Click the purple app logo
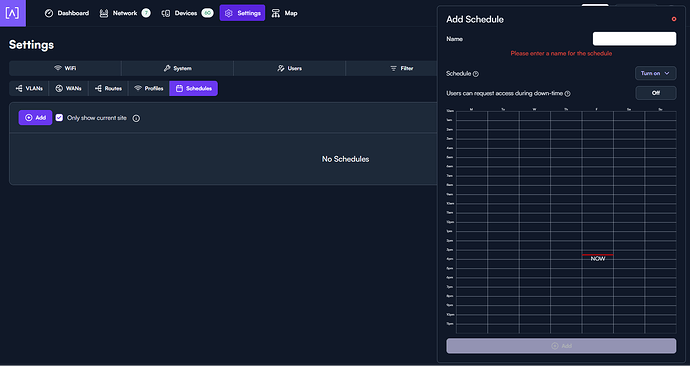 pyautogui.click(x=12, y=13)
